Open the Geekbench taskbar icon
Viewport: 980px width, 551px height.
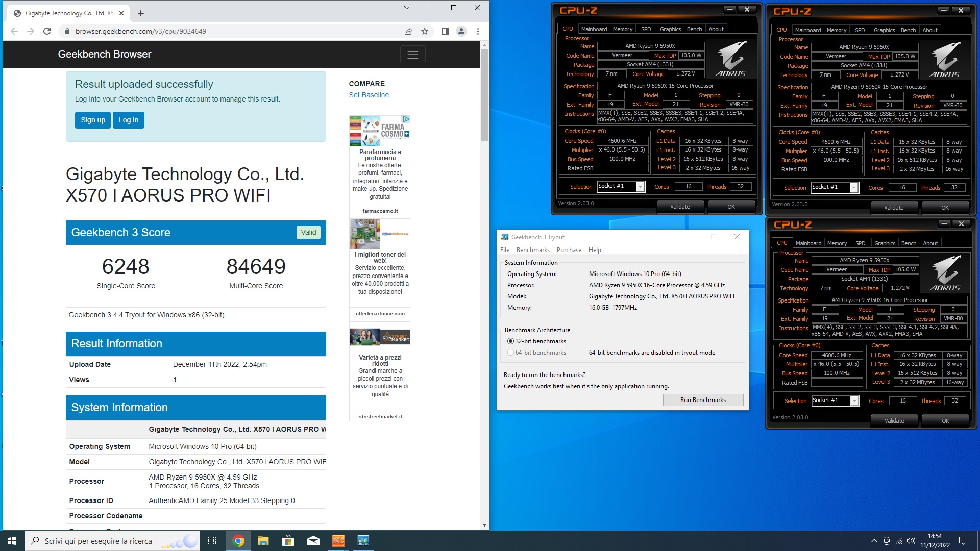tap(363, 541)
